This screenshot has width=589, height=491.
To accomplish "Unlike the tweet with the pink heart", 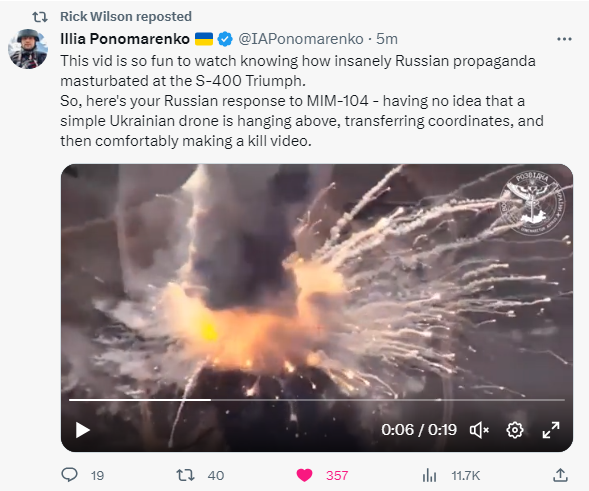I will [304, 475].
